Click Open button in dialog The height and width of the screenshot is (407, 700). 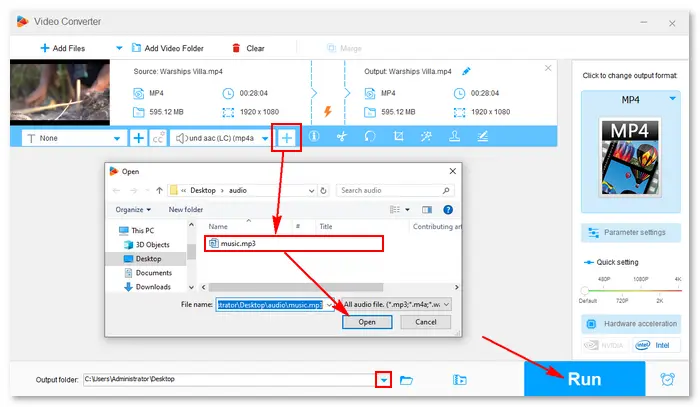pyautogui.click(x=367, y=322)
